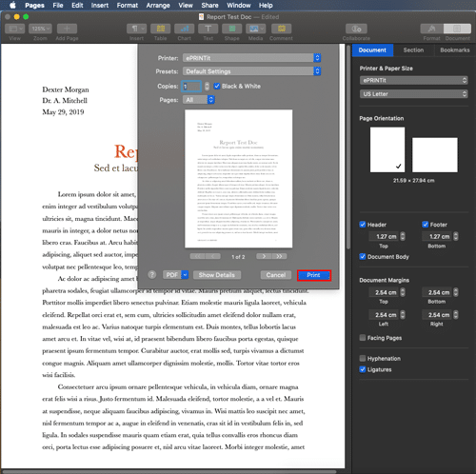Image resolution: width=476 pixels, height=474 pixels.
Task: Open the ePRINTit printer dropdown in sidebar
Action: pos(413,80)
